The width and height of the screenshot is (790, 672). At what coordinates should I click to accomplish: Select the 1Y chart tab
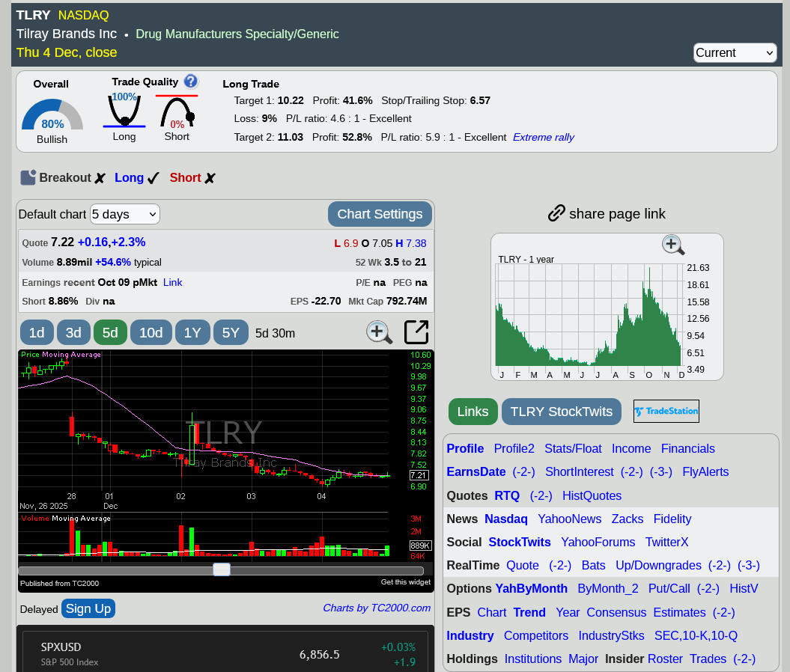[192, 333]
